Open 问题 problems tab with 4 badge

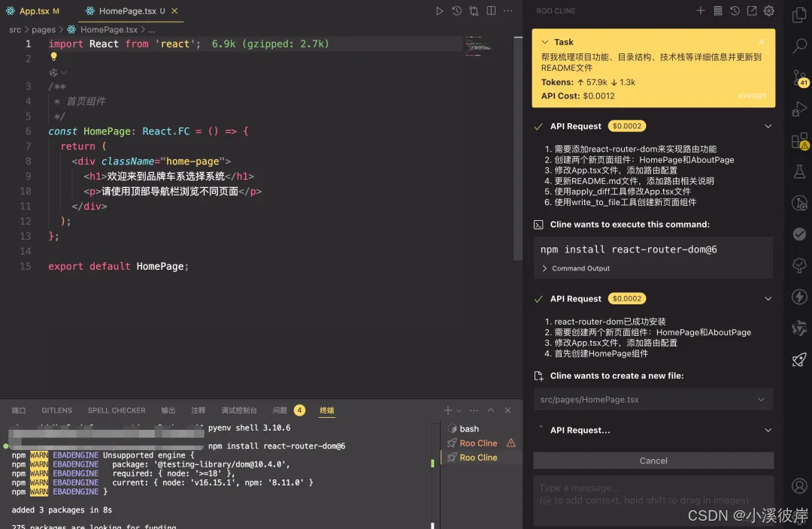(x=289, y=410)
